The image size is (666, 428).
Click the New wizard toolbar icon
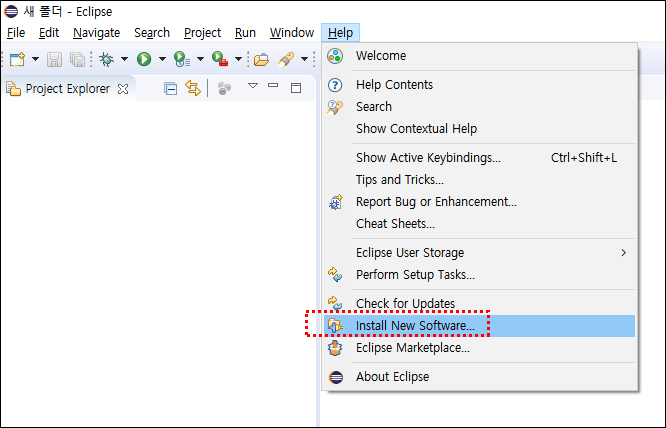[17, 59]
